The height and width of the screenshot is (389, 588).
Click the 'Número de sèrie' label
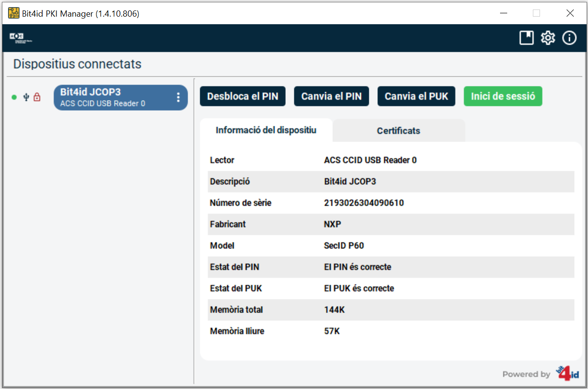(x=241, y=203)
